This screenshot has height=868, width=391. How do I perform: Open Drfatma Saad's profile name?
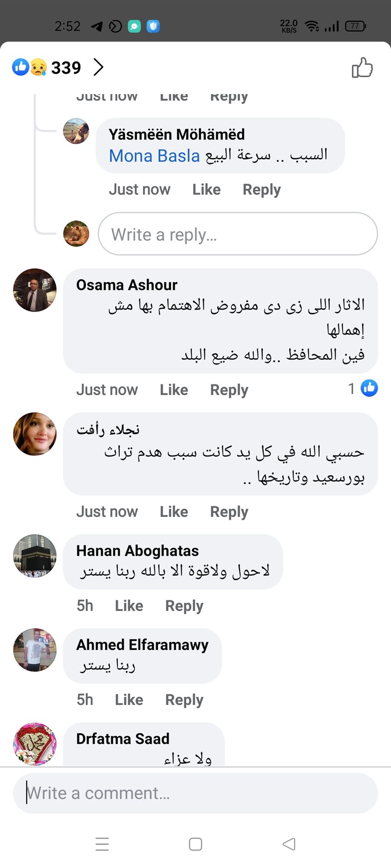(x=123, y=739)
